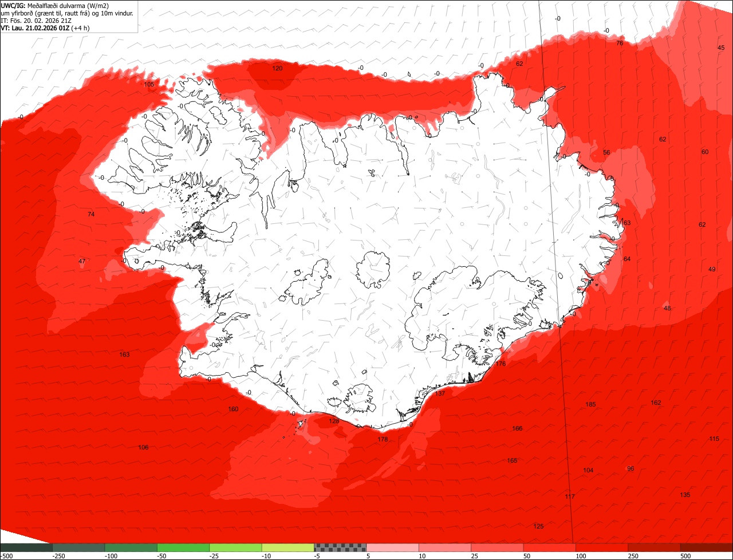Click the map value '163' in the southwest
733x560 pixels.
[x=124, y=354]
